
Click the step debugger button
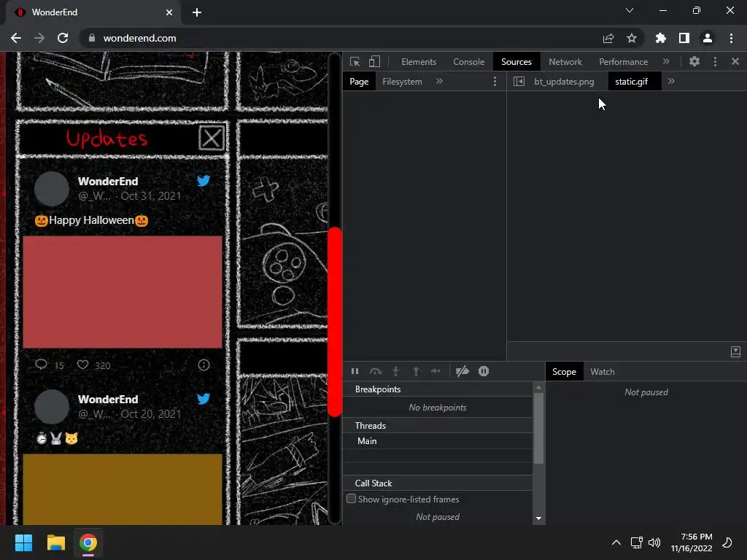(x=436, y=371)
